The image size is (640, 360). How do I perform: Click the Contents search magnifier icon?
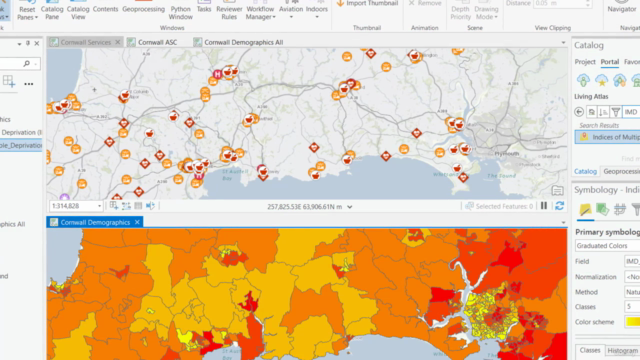pos(27,64)
